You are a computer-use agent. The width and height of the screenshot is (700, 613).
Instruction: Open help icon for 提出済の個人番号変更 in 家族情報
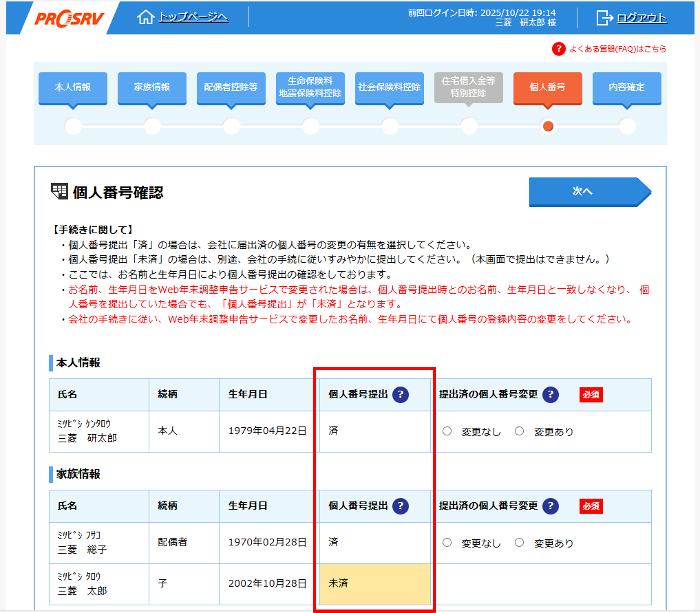(x=550, y=506)
